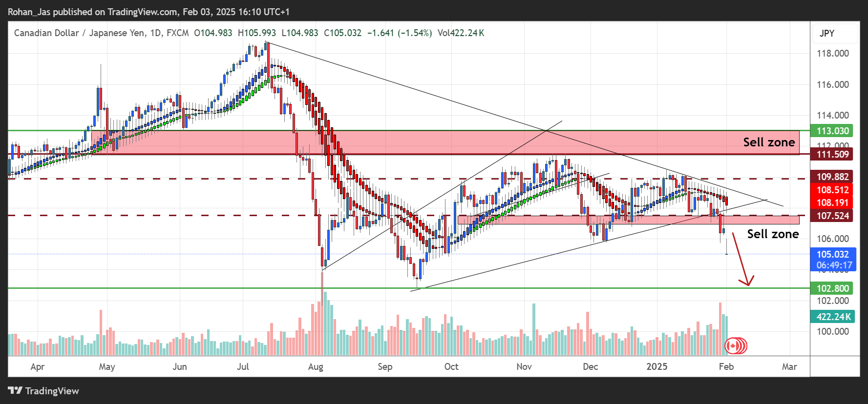Image resolution: width=868 pixels, height=404 pixels.
Task: Click the 102.800 green price label
Action: [832, 288]
